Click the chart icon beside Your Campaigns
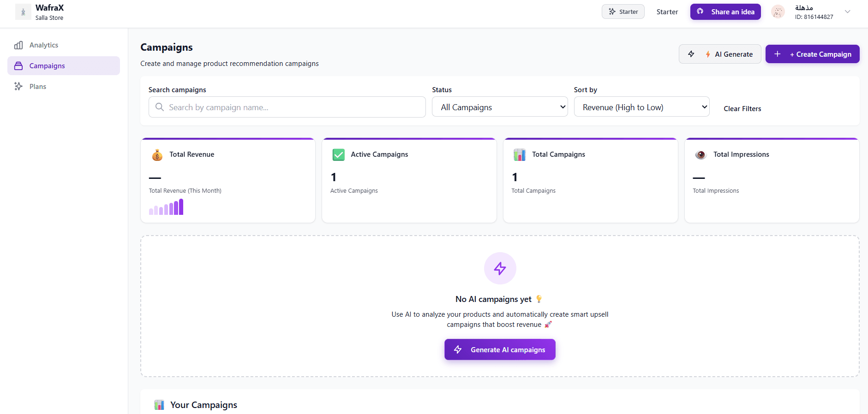 click(x=159, y=405)
